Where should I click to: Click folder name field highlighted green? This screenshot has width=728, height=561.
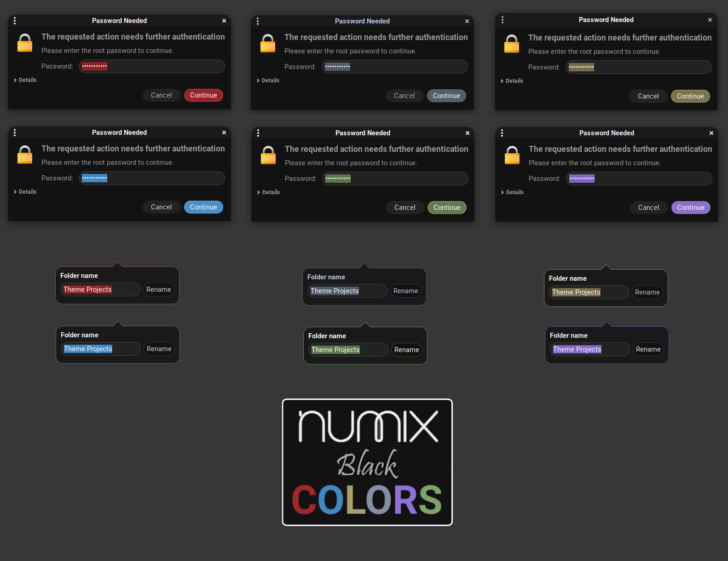point(348,350)
